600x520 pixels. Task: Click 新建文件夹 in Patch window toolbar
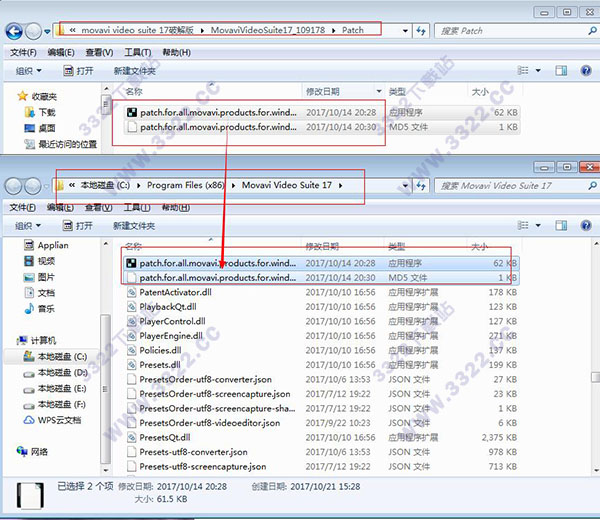[134, 71]
